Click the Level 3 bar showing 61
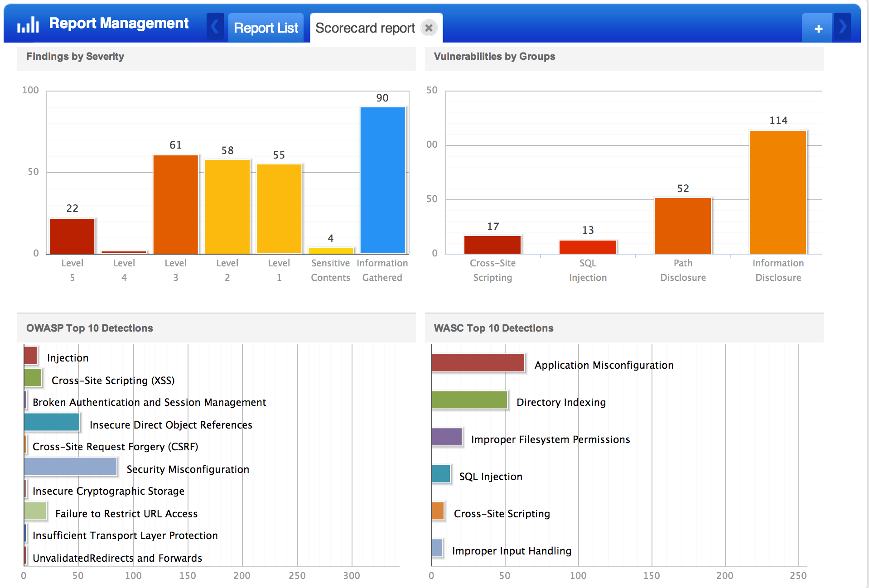 pyautogui.click(x=176, y=204)
